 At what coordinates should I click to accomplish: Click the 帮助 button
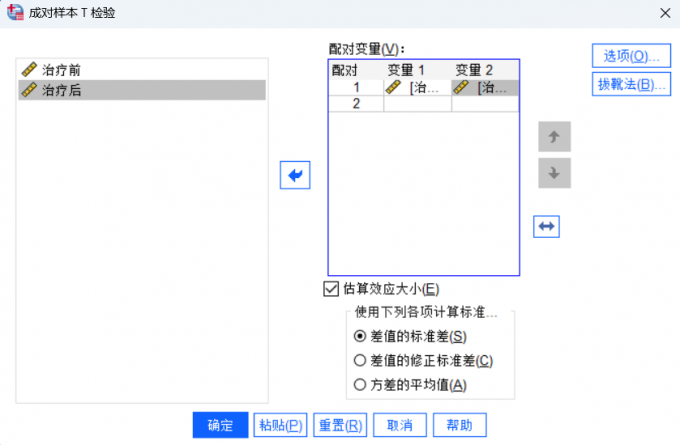tap(460, 425)
